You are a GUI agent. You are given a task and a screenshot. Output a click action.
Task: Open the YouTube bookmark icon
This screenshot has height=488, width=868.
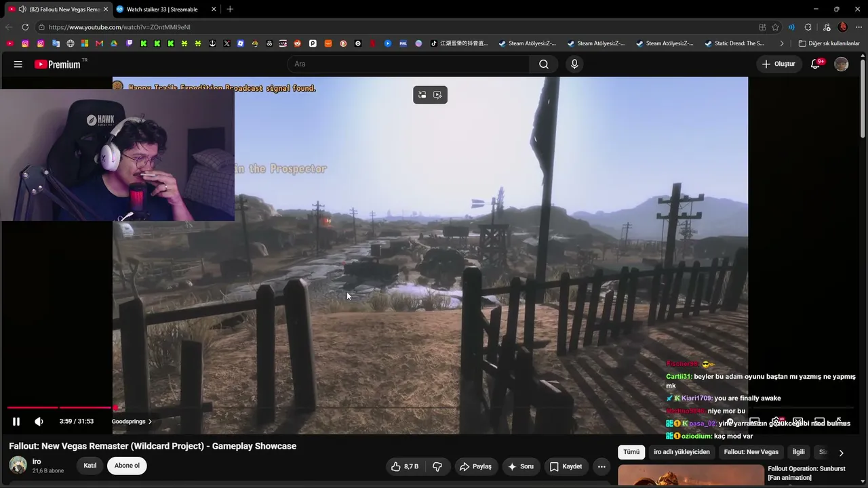click(10, 43)
